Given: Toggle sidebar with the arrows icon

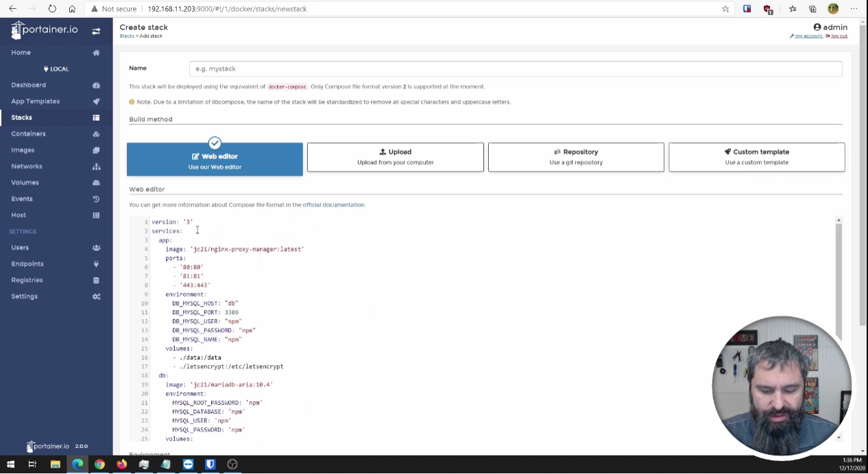Looking at the screenshot, I should 96,31.
